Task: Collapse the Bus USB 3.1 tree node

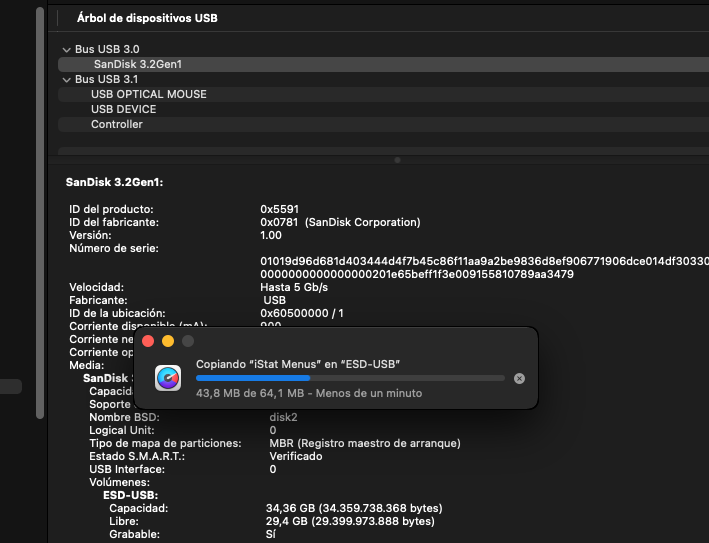Action: 66,80
